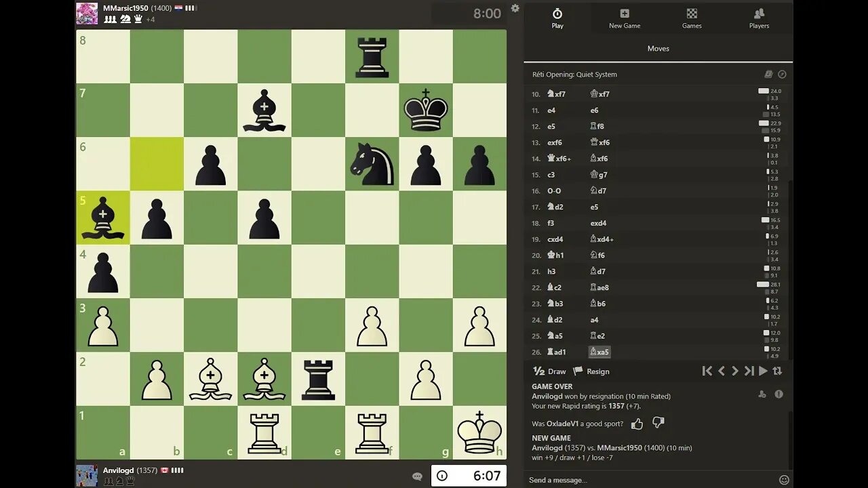Screen dimensions: 868x488
Task: Select move 12 e5 in move list
Action: pos(552,126)
